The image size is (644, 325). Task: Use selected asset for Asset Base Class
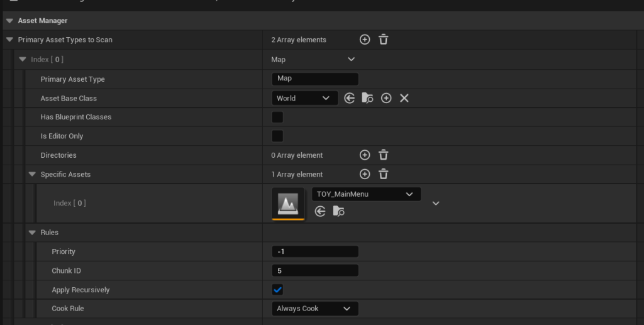click(350, 98)
